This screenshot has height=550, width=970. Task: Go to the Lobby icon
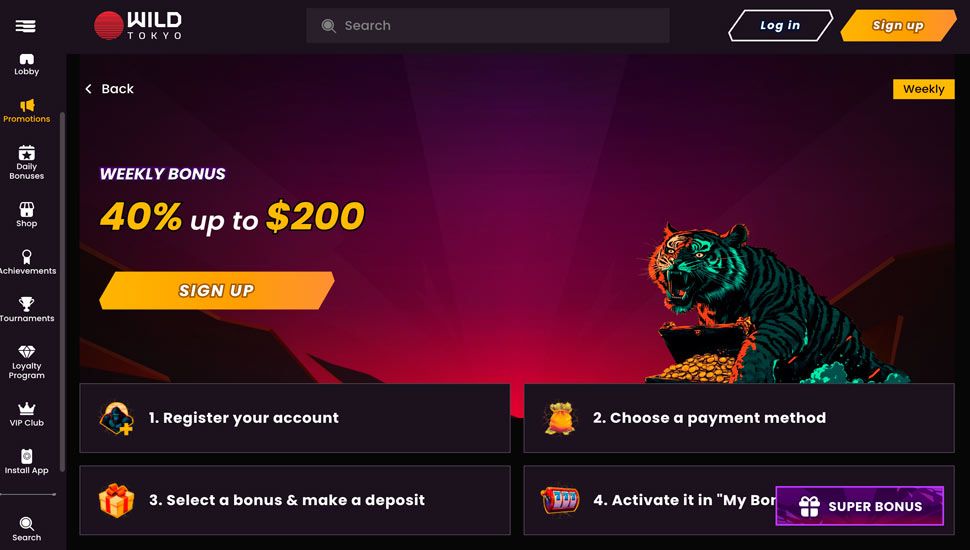click(x=27, y=59)
